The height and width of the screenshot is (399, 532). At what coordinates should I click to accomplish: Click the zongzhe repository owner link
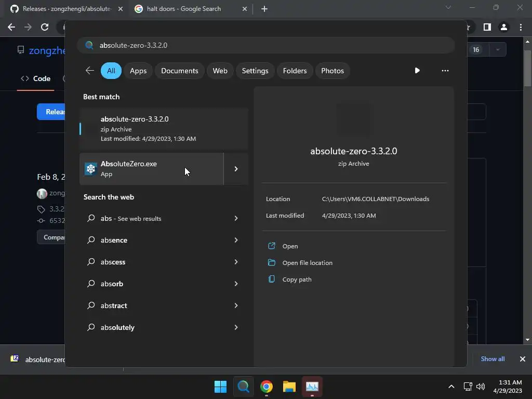47,50
